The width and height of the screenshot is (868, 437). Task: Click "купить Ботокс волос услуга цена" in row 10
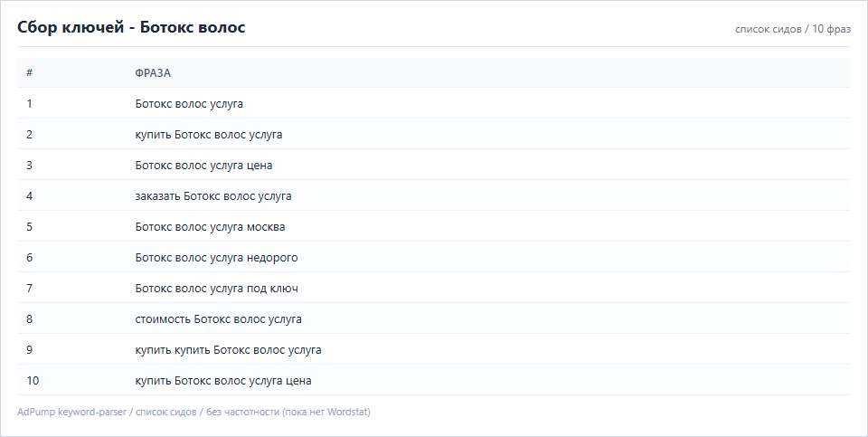[x=223, y=381]
